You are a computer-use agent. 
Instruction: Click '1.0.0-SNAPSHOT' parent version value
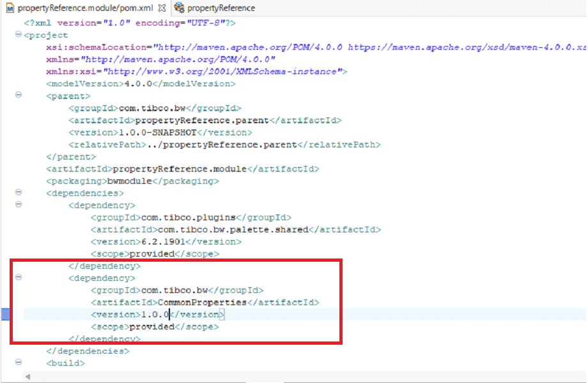tap(157, 133)
